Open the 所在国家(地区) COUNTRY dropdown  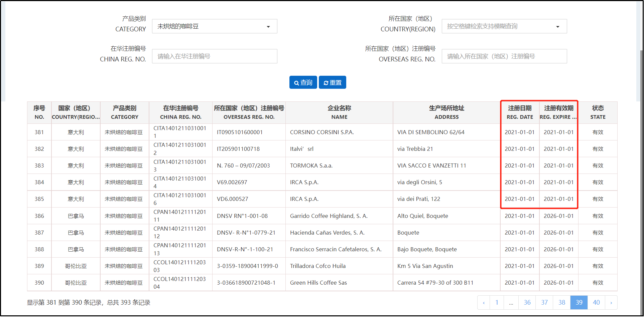coord(504,26)
